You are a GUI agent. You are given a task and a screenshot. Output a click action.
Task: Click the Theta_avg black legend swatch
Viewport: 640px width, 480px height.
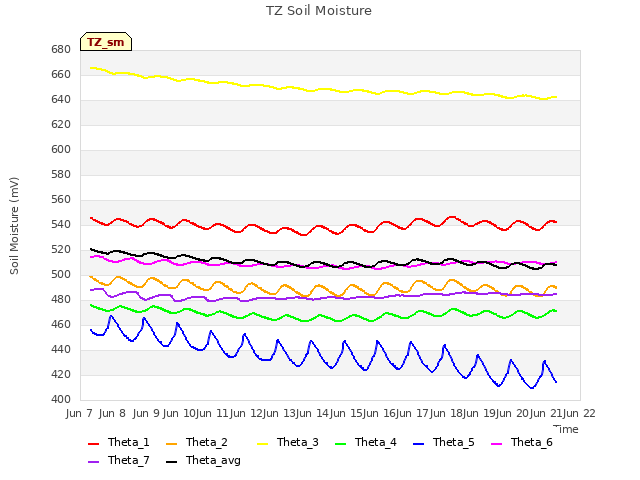pyautogui.click(x=171, y=461)
